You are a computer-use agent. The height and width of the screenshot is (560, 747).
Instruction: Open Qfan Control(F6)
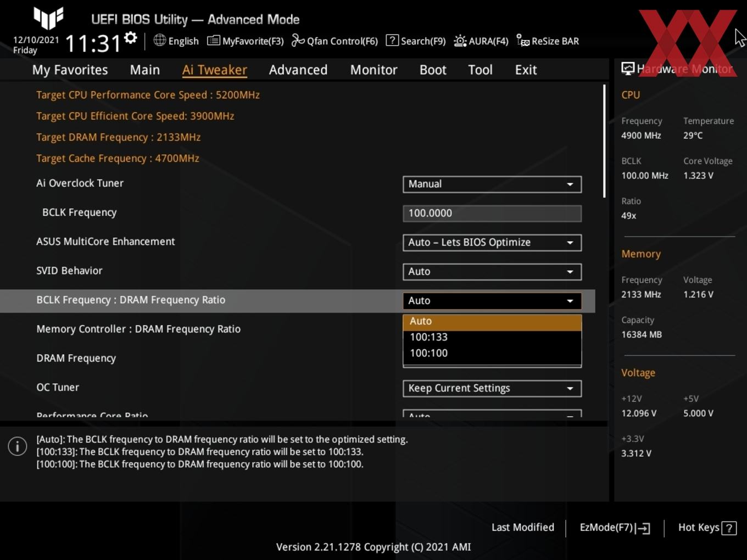(335, 41)
